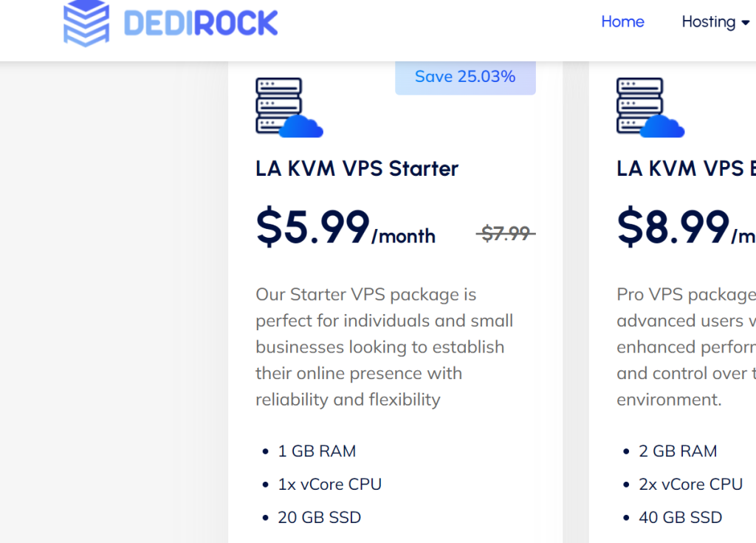Click the 2x vCore CPU feature item
This screenshot has height=543, width=756.
(x=691, y=484)
